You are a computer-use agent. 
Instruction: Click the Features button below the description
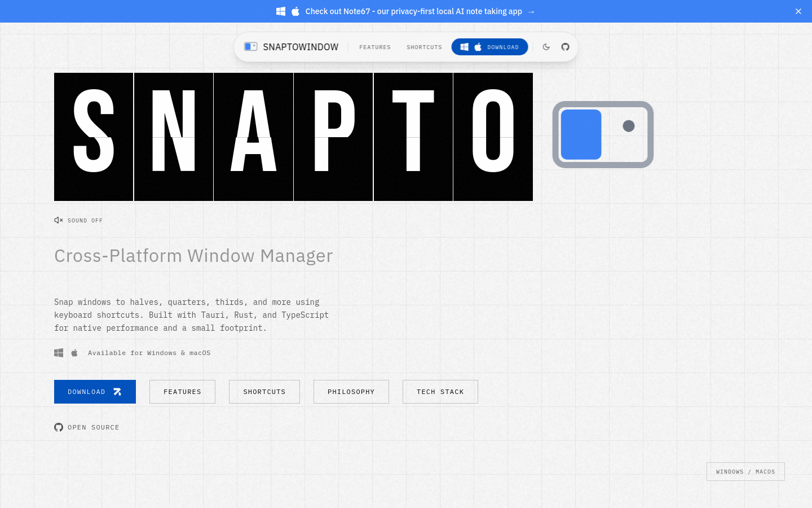point(182,392)
